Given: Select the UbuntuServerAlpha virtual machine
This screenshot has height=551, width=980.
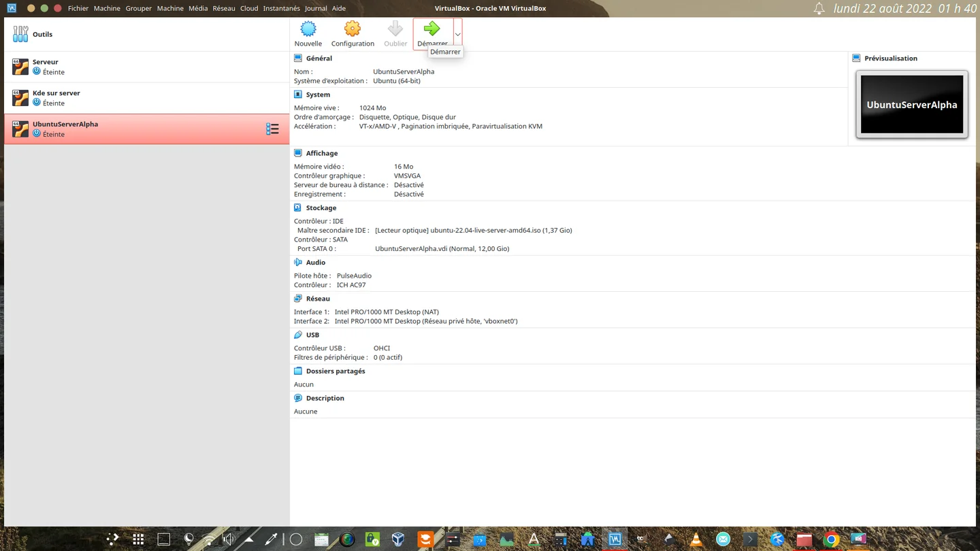Looking at the screenshot, I should pyautogui.click(x=147, y=129).
